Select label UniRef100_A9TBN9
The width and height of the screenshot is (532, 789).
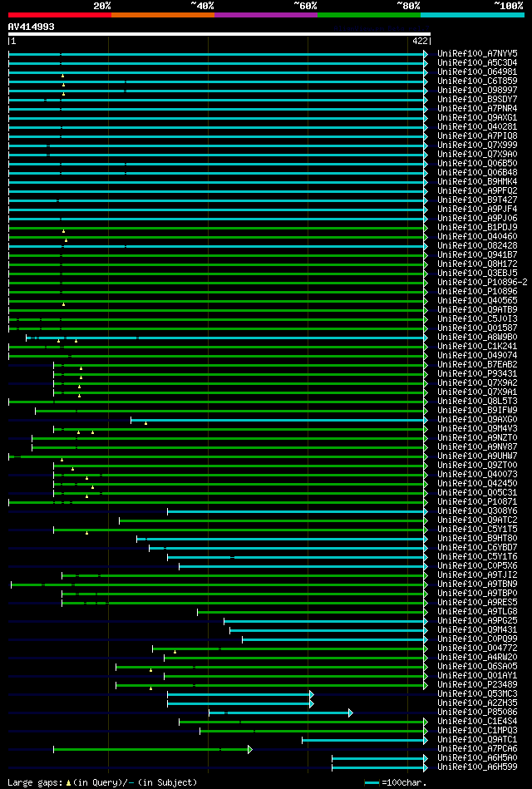pyautogui.click(x=478, y=584)
